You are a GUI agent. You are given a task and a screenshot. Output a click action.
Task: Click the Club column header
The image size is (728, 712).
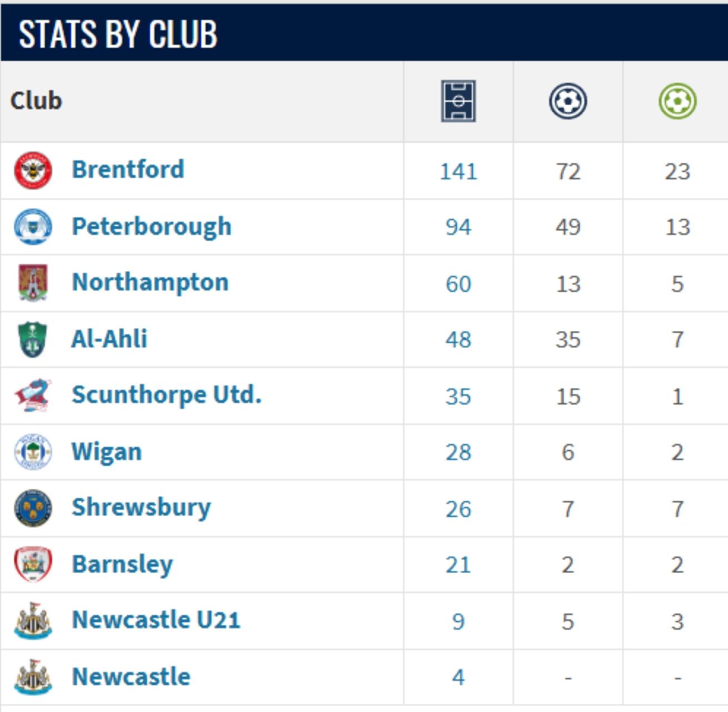(36, 101)
